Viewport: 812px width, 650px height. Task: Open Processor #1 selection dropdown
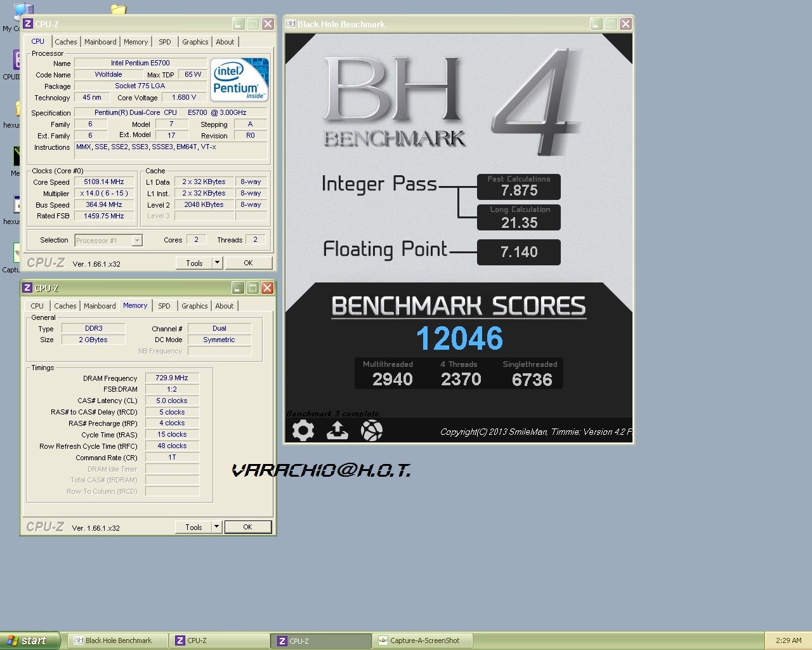(x=108, y=241)
